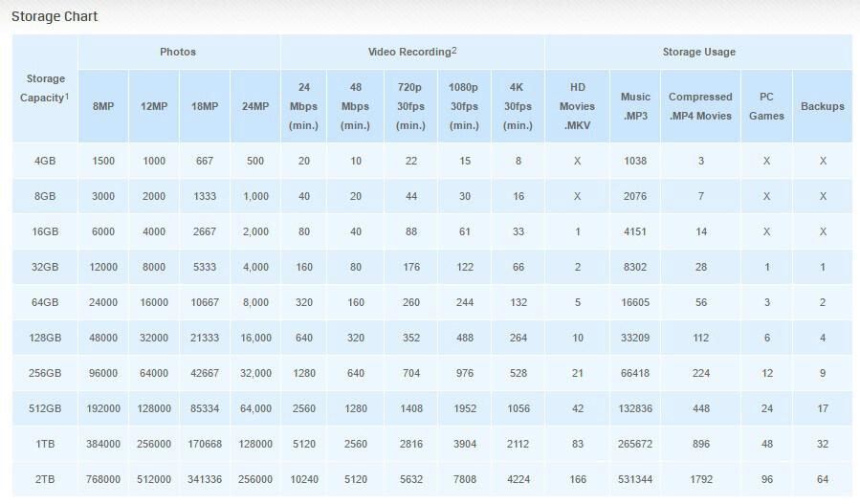Select the 128GB row label
The width and height of the screenshot is (860, 504).
pyautogui.click(x=44, y=338)
